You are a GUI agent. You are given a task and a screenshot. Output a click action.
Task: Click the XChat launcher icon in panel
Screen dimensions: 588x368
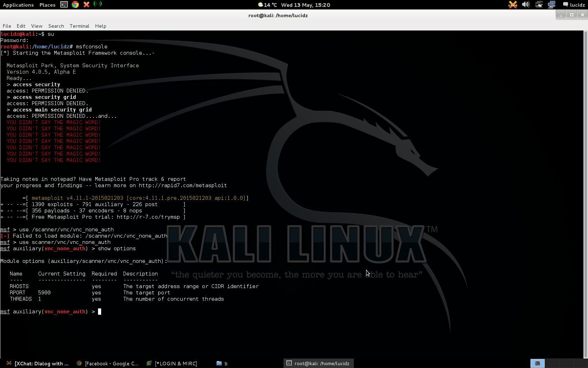tap(86, 5)
